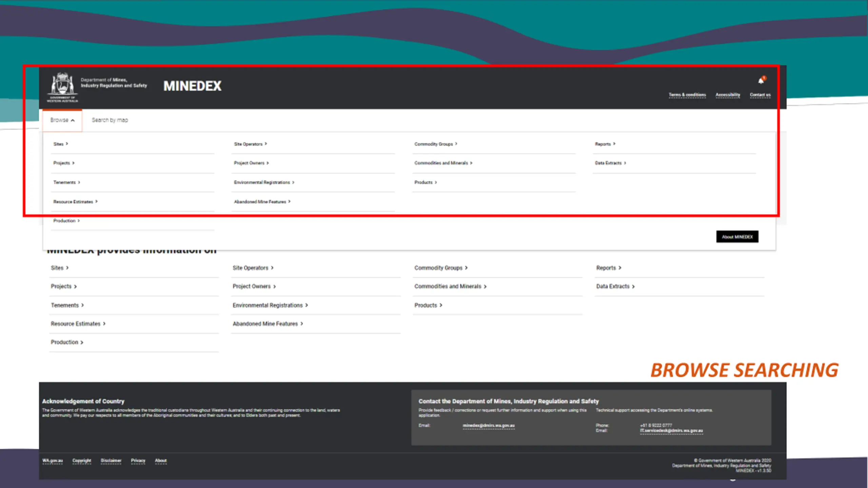Open Products link on main page list
This screenshot has height=488, width=868.
coord(428,305)
